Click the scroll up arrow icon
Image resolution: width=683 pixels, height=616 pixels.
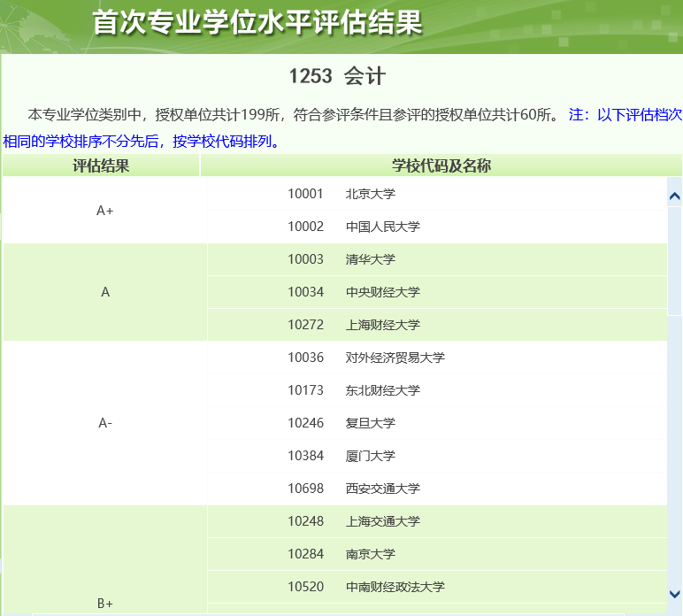coord(674,196)
